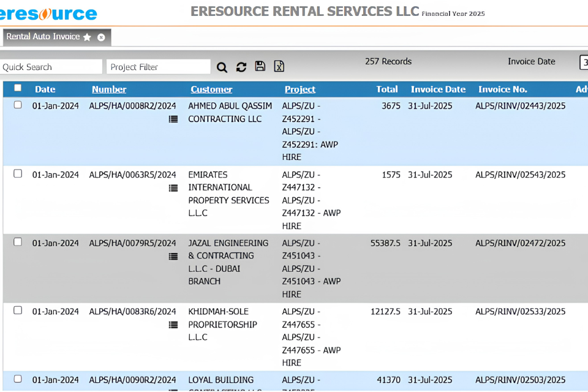588x392 pixels.
Task: Close the Rental Auto Invoice tab
Action: point(101,37)
